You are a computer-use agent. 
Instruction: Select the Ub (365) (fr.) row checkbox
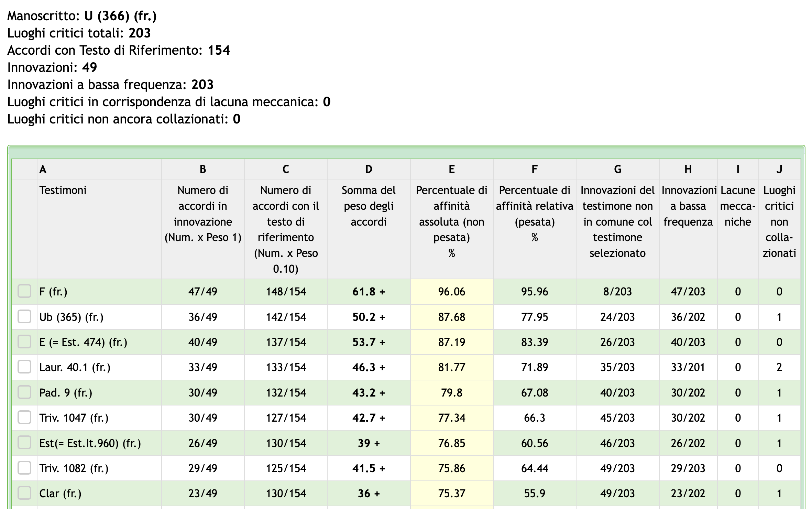[24, 316]
